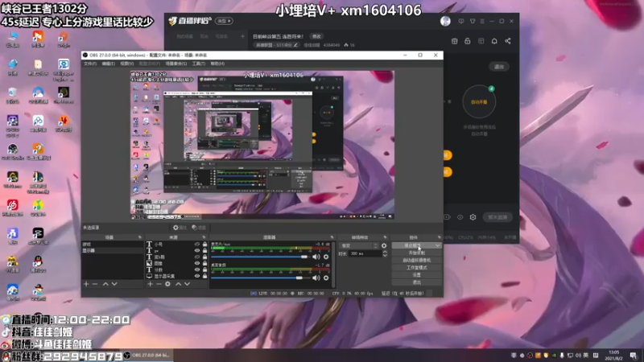Pop out the 混音器 dock panel
The image size is (644, 362).
[x=332, y=237]
